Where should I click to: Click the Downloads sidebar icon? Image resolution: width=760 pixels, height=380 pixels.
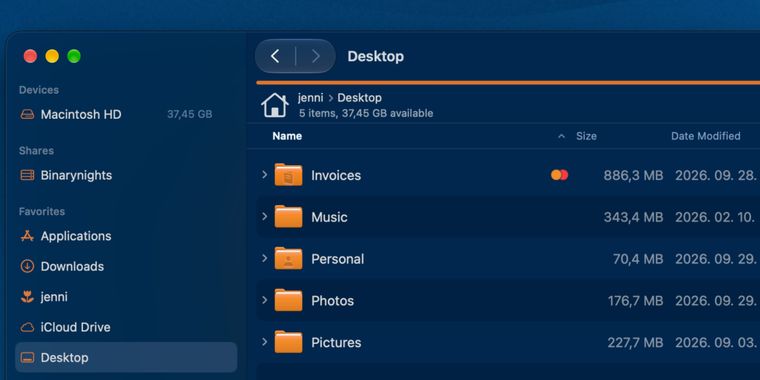pos(27,266)
